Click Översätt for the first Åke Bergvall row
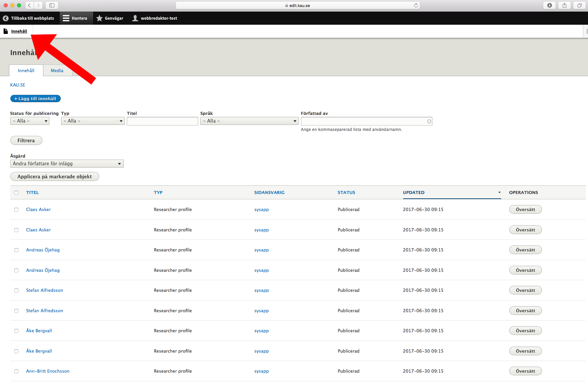The width and height of the screenshot is (588, 384). 525,331
